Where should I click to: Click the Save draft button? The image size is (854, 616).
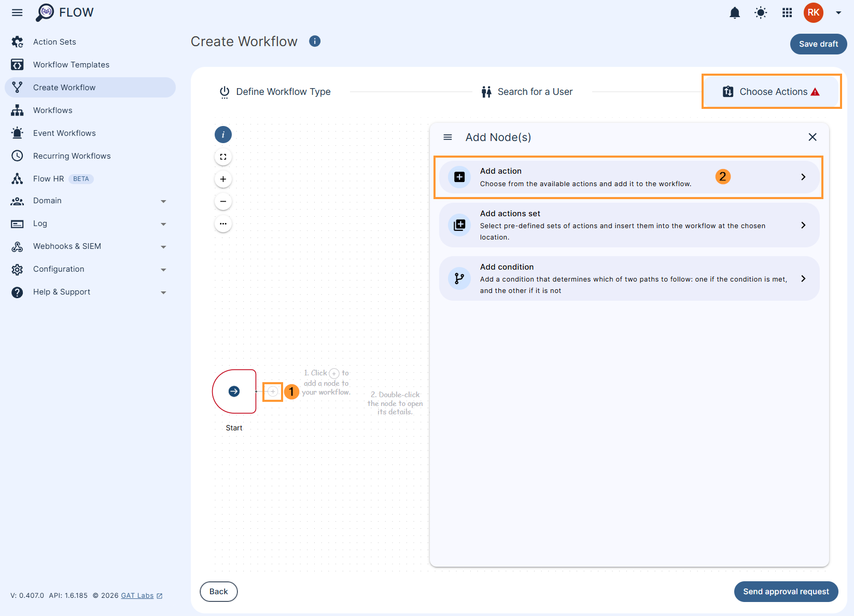pos(818,44)
